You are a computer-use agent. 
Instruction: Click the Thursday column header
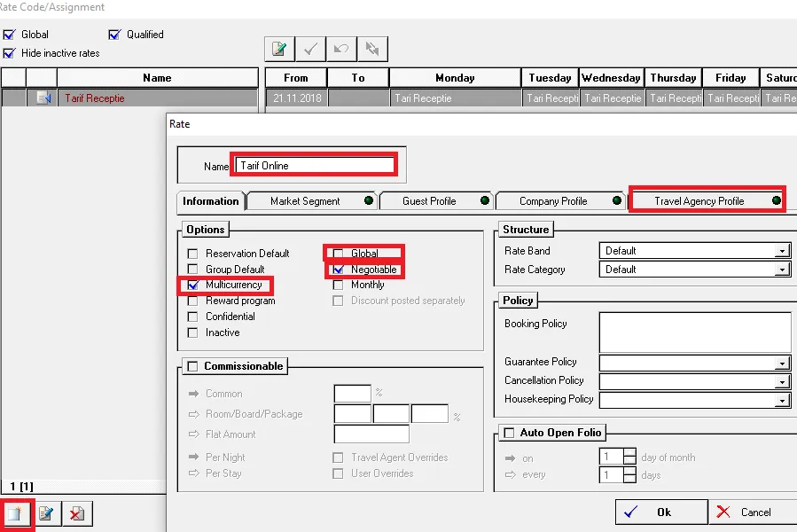[x=673, y=78]
